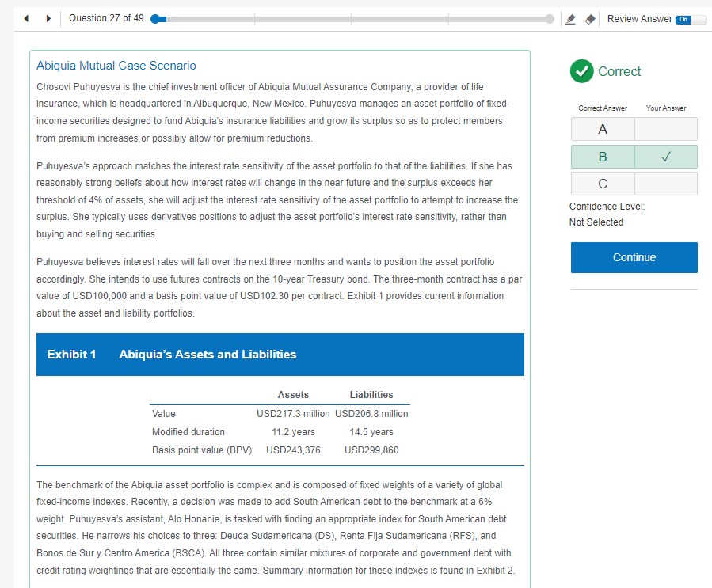Go to the next question arrow

[49, 18]
